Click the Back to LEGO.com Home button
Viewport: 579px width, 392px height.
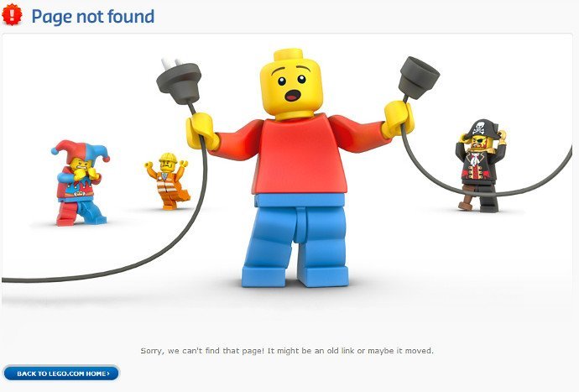[61, 374]
